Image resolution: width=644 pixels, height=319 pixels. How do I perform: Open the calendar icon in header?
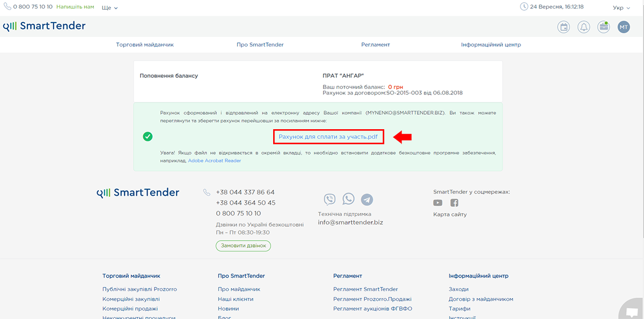(x=563, y=27)
